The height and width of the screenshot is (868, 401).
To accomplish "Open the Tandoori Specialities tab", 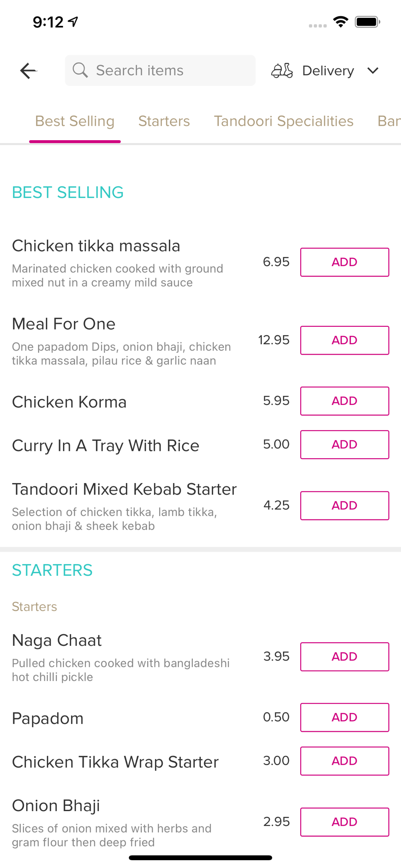I will click(283, 121).
